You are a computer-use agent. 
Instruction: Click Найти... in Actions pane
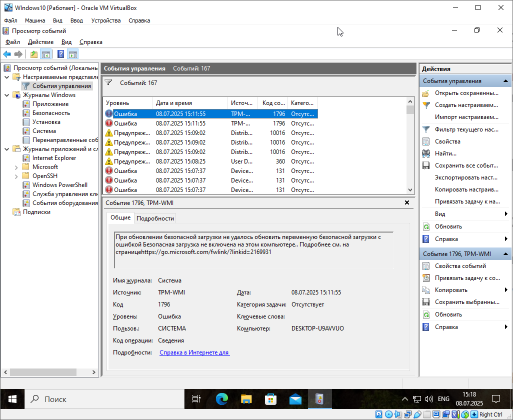click(445, 153)
